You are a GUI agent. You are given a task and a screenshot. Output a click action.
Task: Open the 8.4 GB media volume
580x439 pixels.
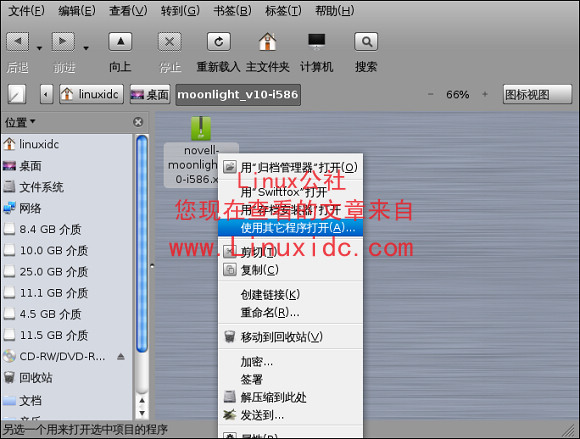coord(67,229)
